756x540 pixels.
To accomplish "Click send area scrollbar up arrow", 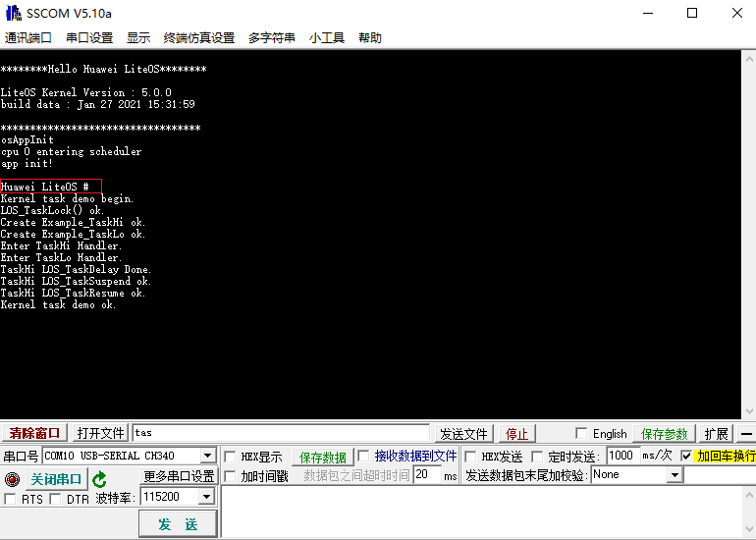I will click(x=749, y=495).
